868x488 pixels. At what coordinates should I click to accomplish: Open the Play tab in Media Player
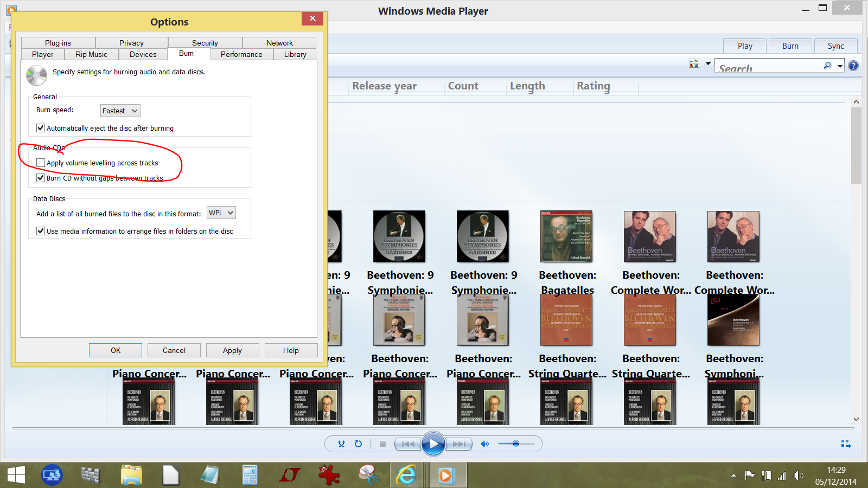click(745, 46)
